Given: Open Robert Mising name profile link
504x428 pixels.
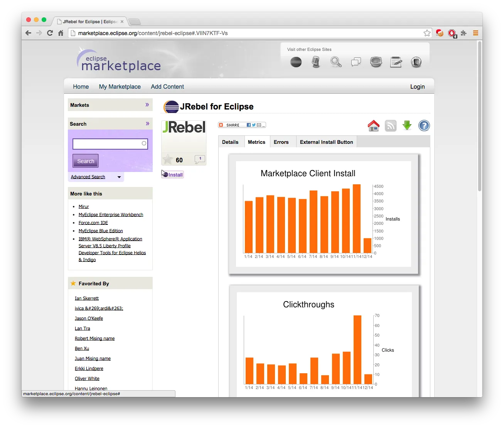Looking at the screenshot, I should click(95, 339).
